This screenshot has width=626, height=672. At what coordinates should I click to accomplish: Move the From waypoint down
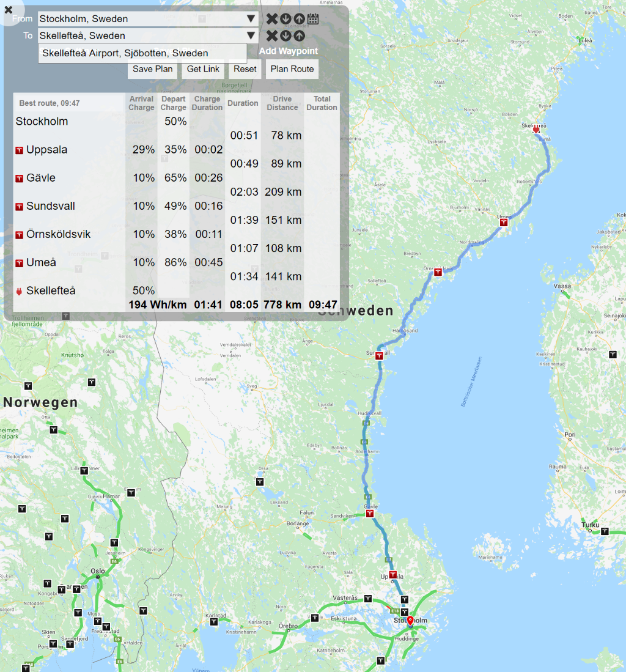[285, 19]
